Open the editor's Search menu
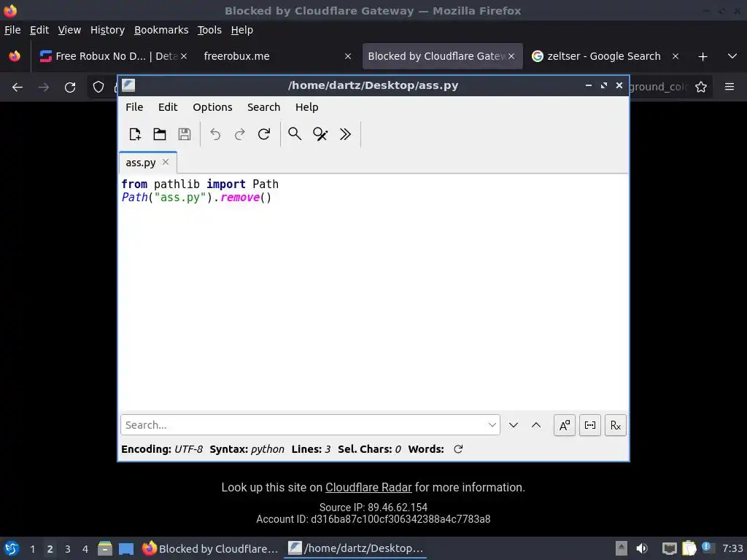Viewport: 747px width, 560px height. click(x=263, y=107)
